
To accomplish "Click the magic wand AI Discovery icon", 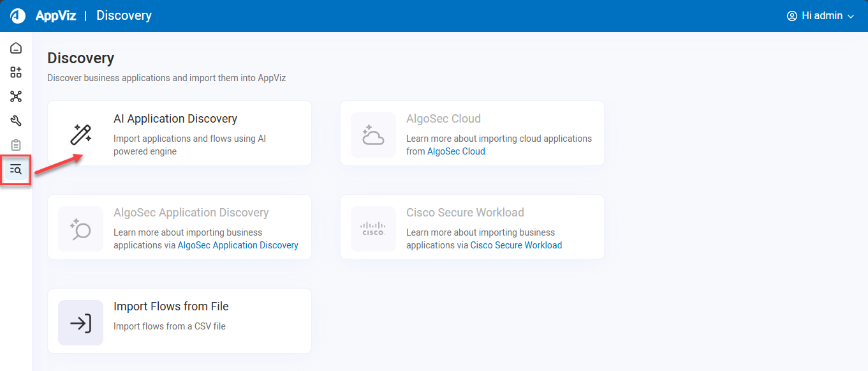I will [81, 135].
